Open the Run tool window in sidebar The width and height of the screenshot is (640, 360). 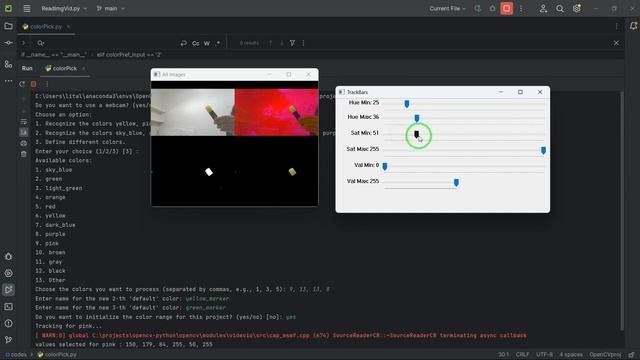tap(8, 290)
